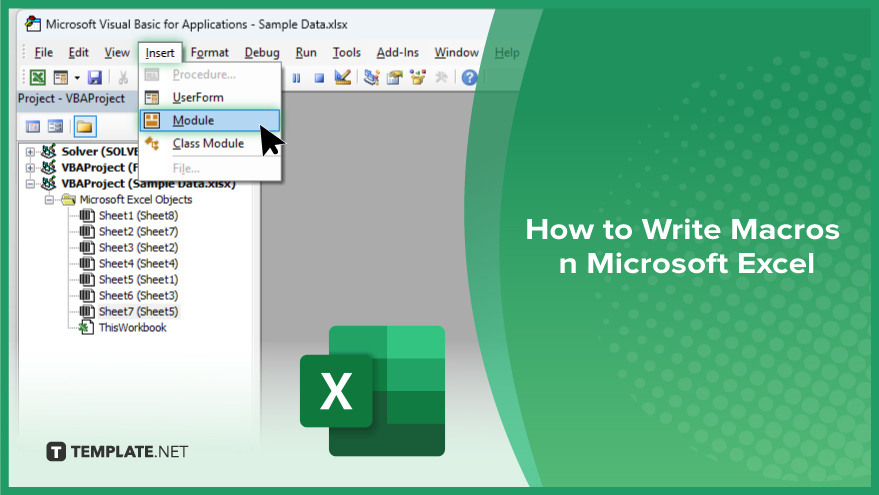Open the View menu
This screenshot has height=495, width=879.
coord(117,53)
